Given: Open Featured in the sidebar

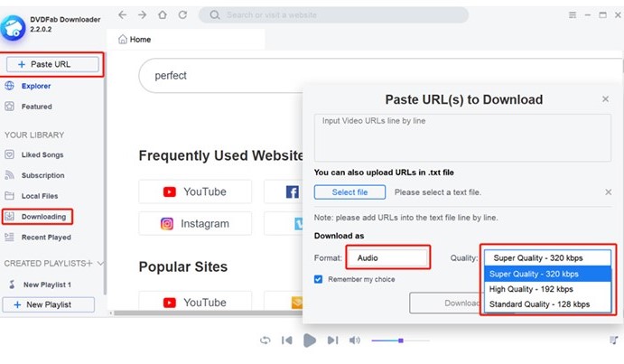Looking at the screenshot, I should tap(37, 107).
